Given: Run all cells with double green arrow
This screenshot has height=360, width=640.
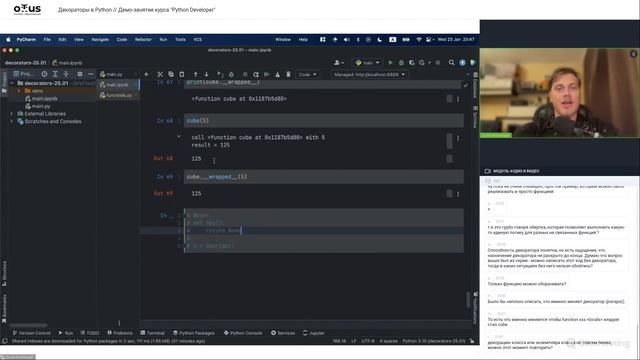Looking at the screenshot, I should click(267, 74).
